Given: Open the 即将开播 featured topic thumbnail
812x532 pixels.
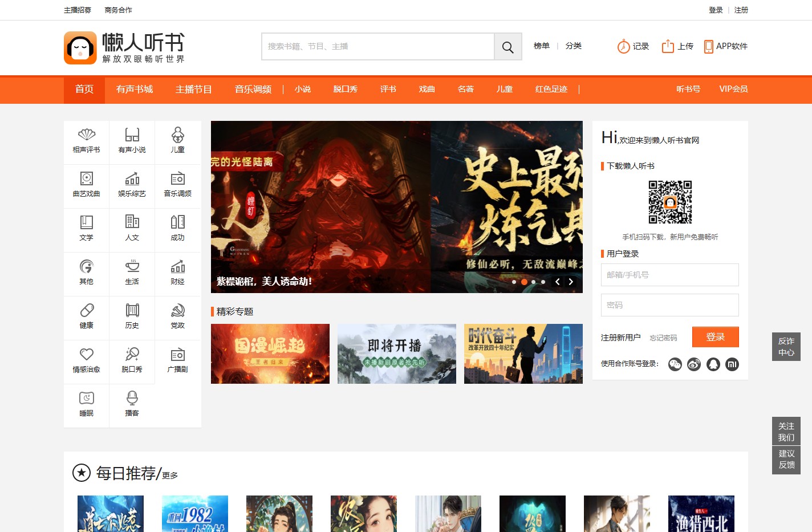Looking at the screenshot, I should (397, 354).
